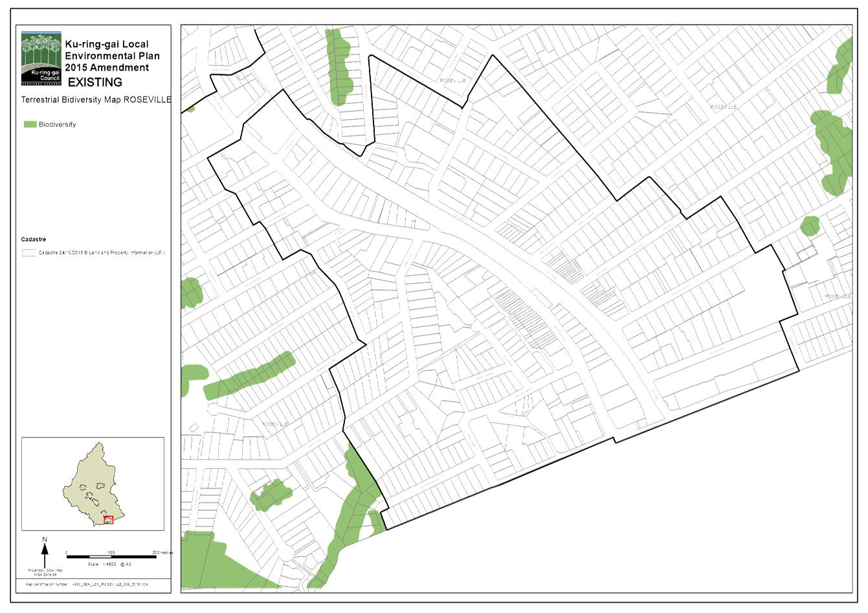Click the "Biodiversity" legend label
Viewport: 868px width, 613px height.
[x=58, y=124]
